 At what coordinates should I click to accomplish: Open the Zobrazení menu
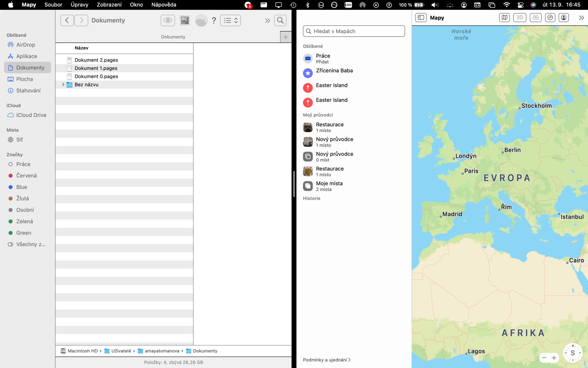pos(109,5)
